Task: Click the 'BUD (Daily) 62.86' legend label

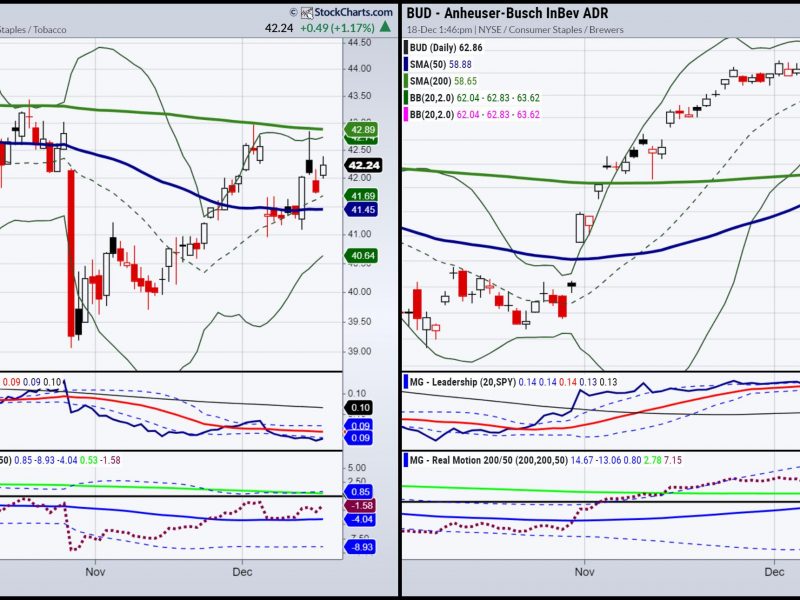Action: [446, 47]
